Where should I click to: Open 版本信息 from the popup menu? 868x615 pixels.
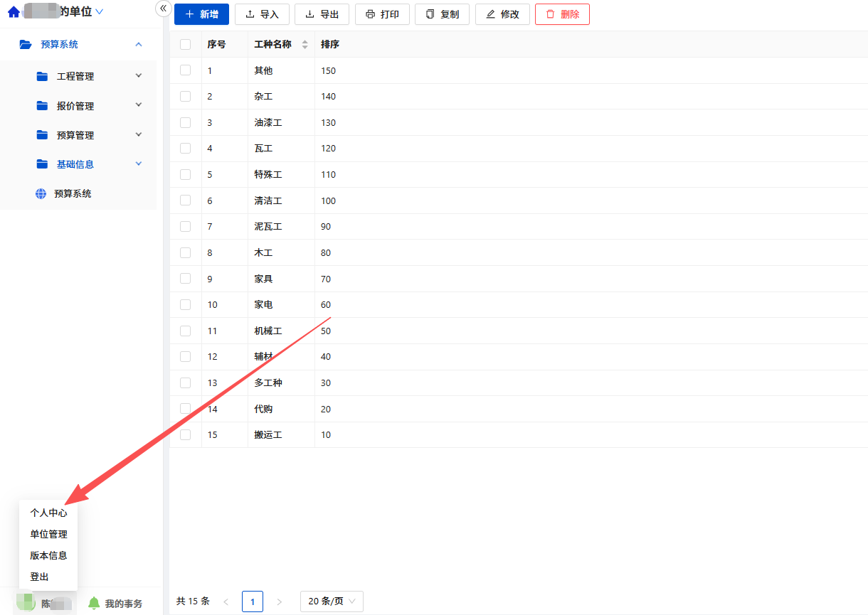48,555
